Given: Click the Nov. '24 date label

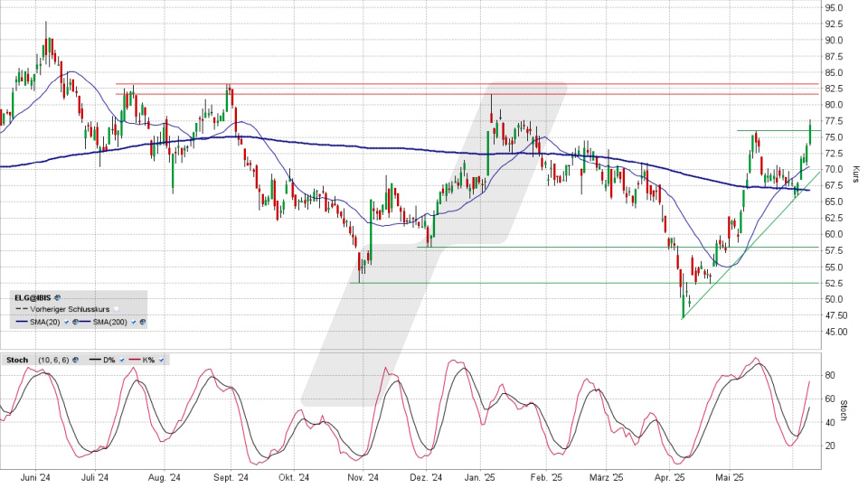Looking at the screenshot, I should (x=363, y=477).
